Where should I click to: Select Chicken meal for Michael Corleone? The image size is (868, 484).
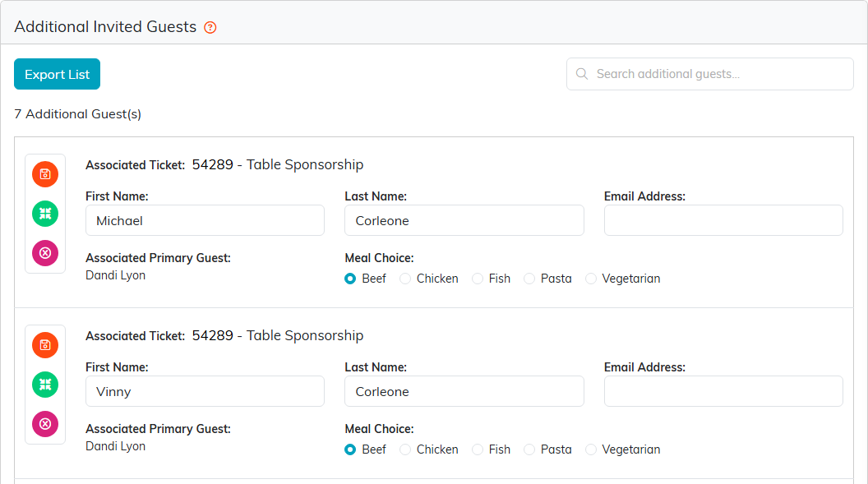tap(405, 279)
